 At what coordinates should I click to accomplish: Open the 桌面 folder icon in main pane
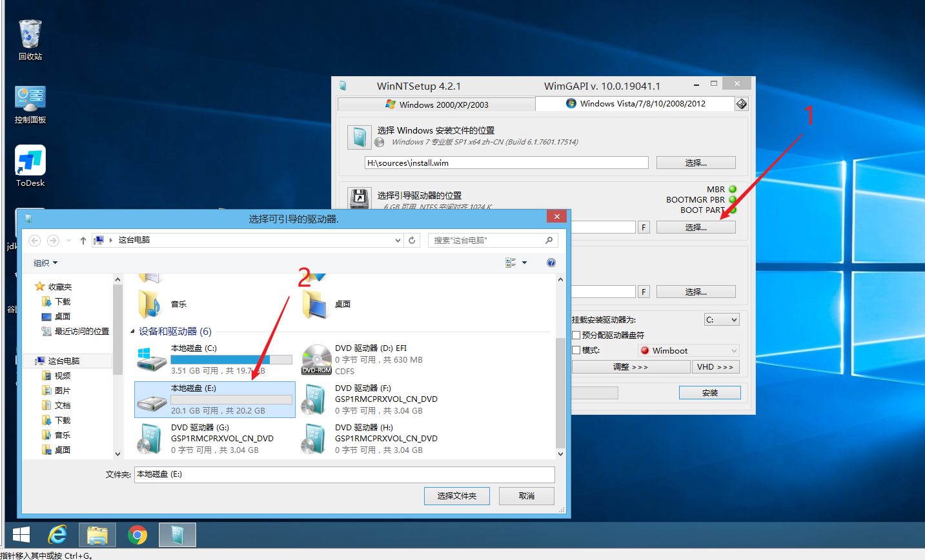[x=314, y=303]
